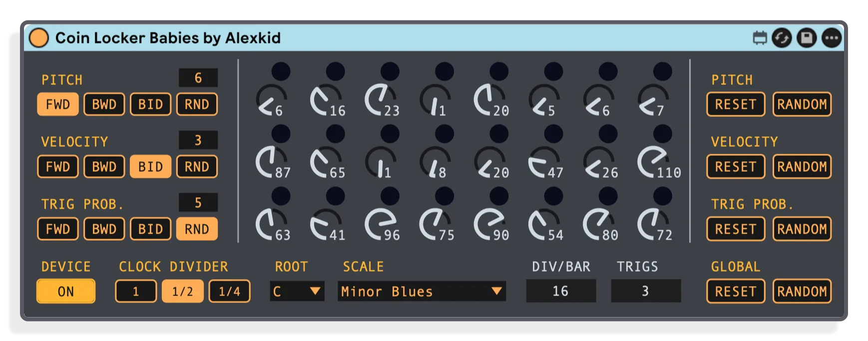Click RANDOM in the right TRIG PROB. section
The height and width of the screenshot is (341, 868).
[802, 229]
